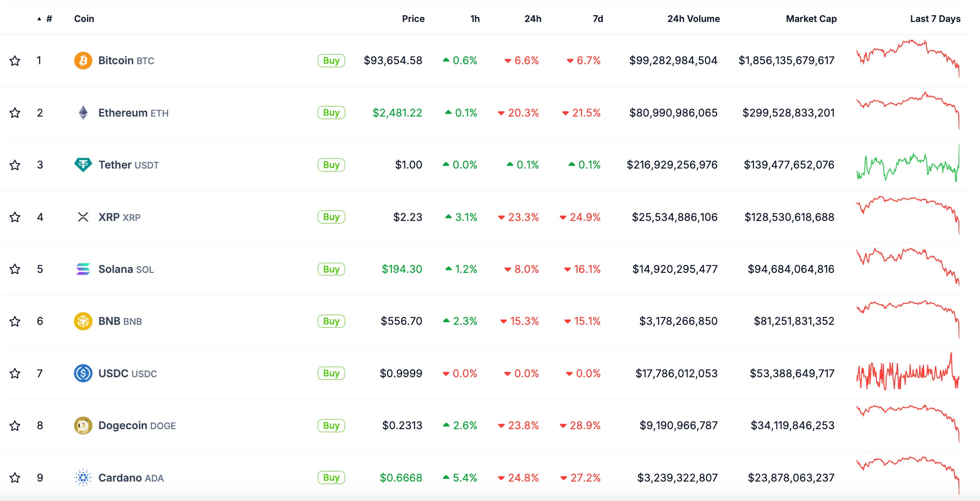Screen dimensions: 980x501
Task: Click the Bitcoin logo icon
Action: tap(83, 60)
